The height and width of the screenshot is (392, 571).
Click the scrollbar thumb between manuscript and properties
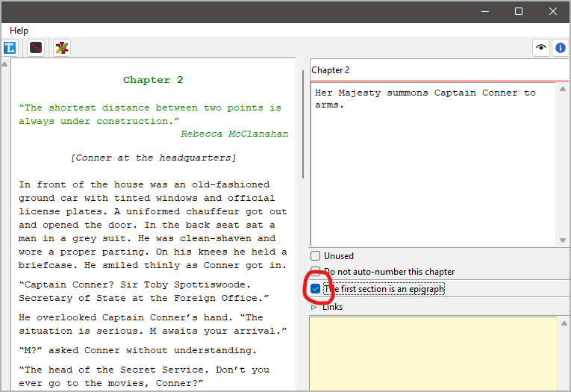(302, 124)
